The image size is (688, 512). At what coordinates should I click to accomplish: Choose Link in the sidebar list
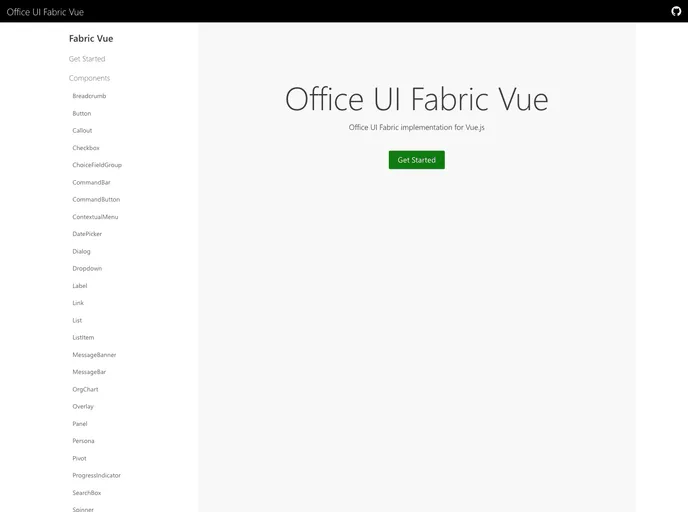pos(78,303)
